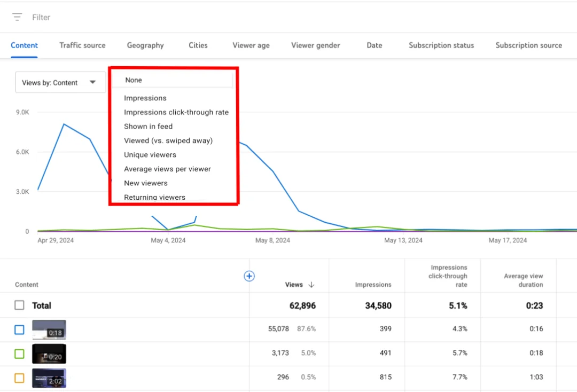
Task: Click the blue plus add-metric icon
Action: [249, 276]
